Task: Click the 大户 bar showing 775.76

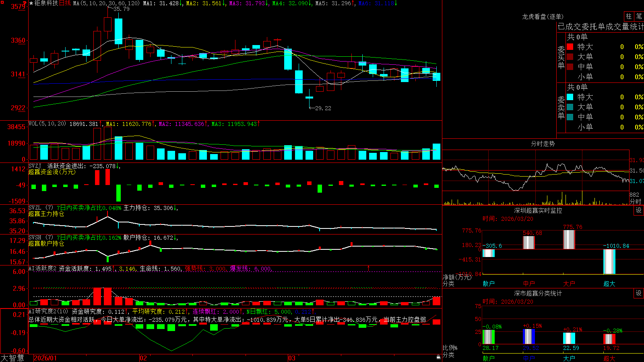Action: pos(569,240)
